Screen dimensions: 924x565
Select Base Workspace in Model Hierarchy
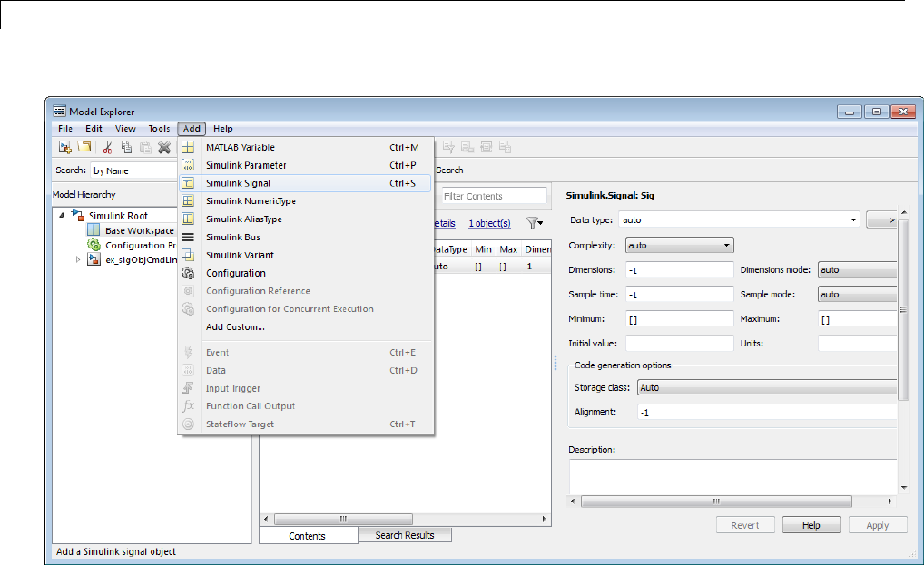coord(139,230)
